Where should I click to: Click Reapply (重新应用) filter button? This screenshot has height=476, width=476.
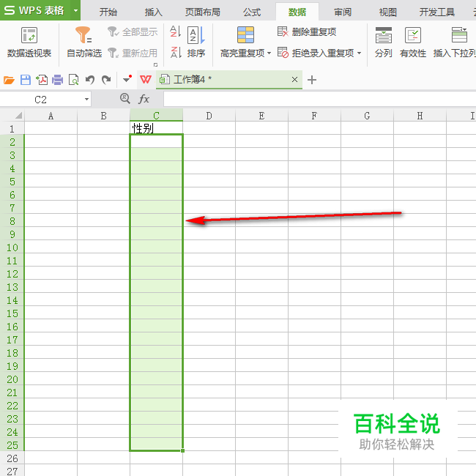point(133,53)
